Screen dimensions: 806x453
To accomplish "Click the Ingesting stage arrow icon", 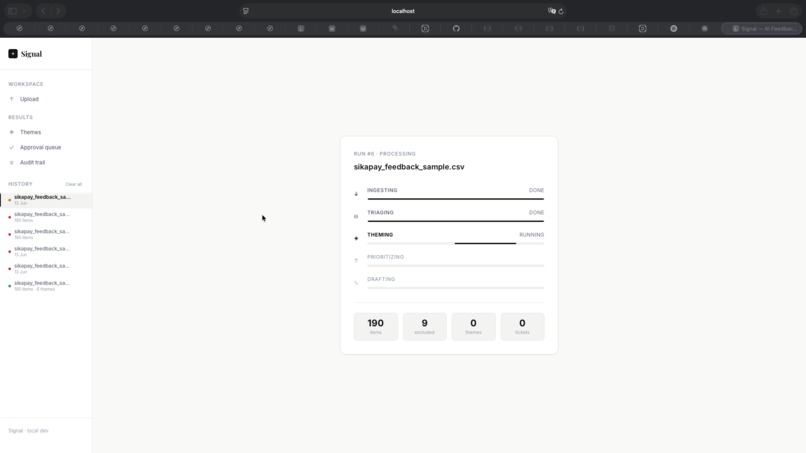I will (356, 194).
